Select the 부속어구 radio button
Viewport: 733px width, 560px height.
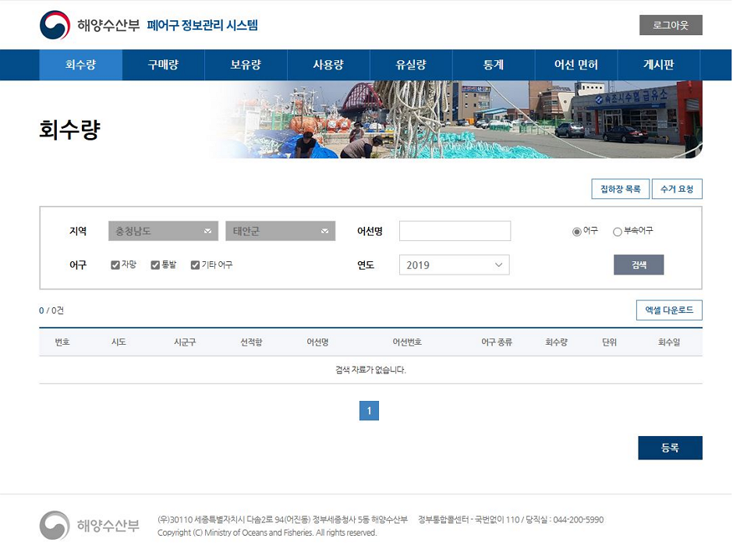pyautogui.click(x=617, y=232)
